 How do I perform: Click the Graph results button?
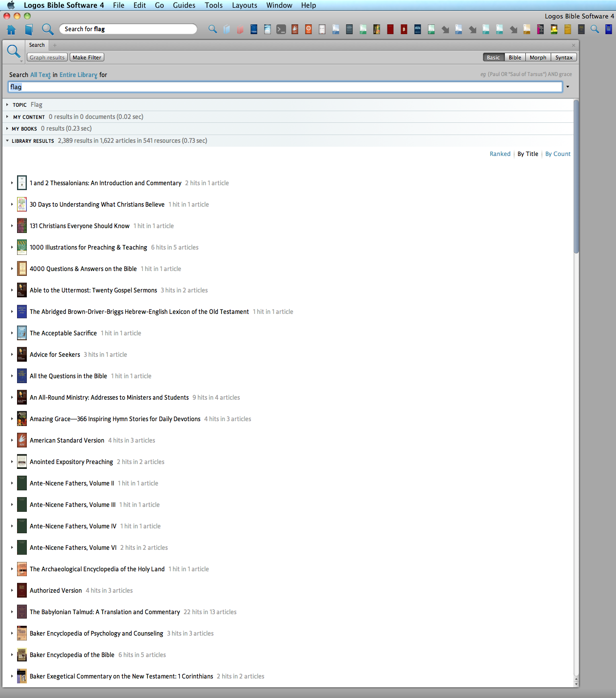(47, 58)
